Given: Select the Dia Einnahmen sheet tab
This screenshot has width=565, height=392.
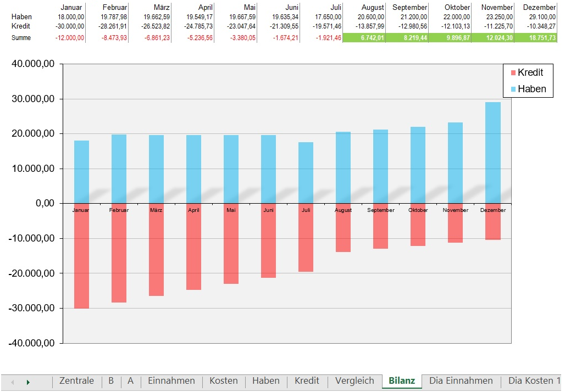Looking at the screenshot, I should [461, 380].
